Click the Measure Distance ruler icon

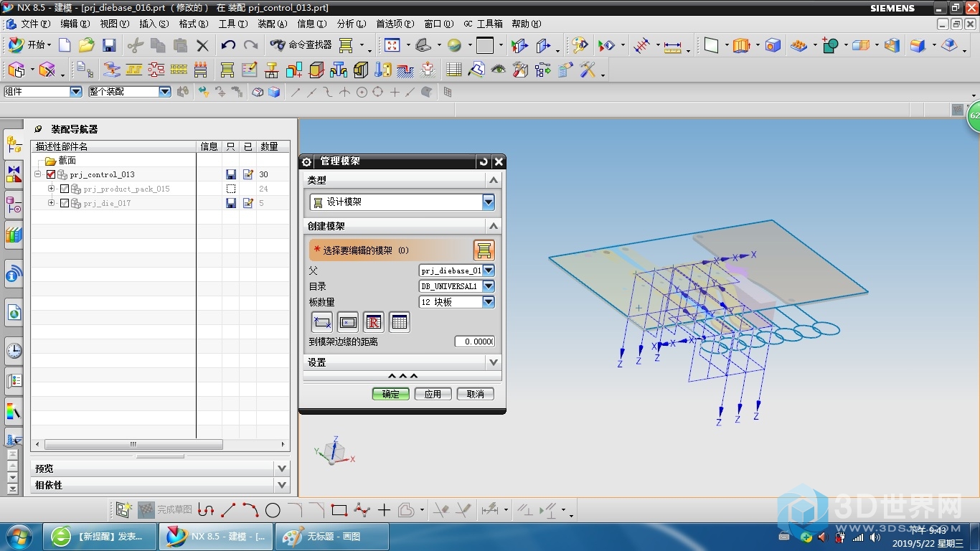672,45
